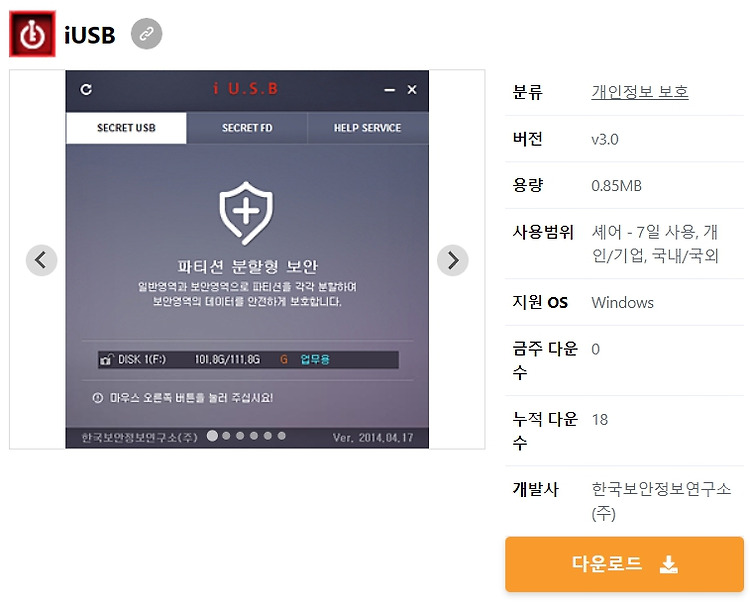The height and width of the screenshot is (603, 750).
Task: Open the HELP SERVICE tab
Action: coord(367,128)
